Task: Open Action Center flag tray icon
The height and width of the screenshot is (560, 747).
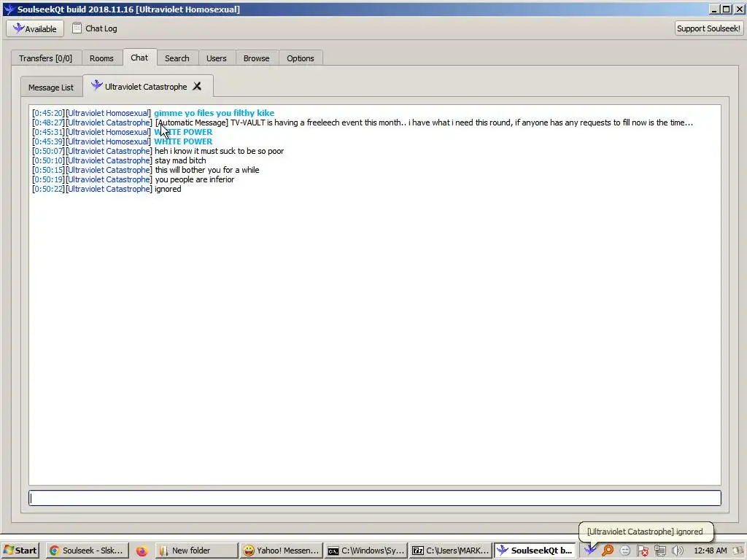Action: [x=642, y=551]
